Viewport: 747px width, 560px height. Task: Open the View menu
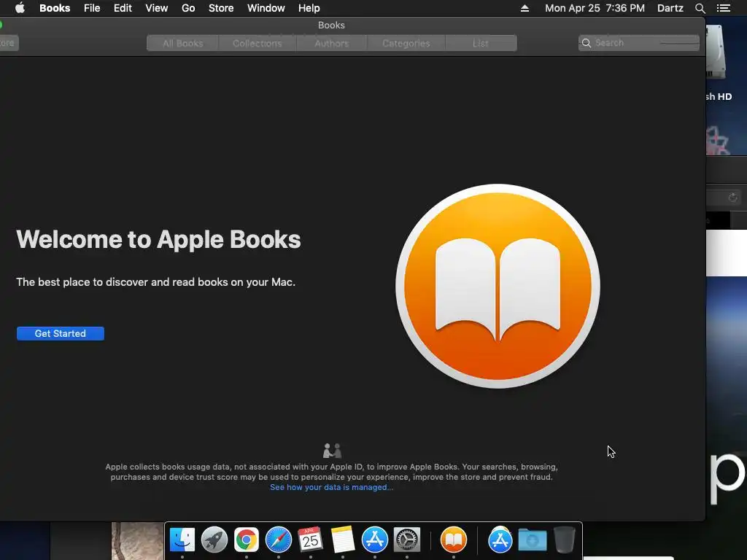157,8
